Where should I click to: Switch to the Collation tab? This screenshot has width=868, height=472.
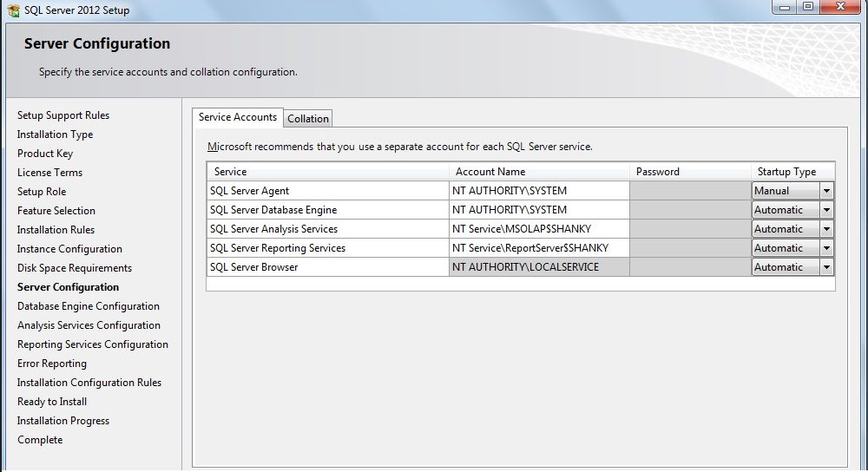click(x=308, y=118)
